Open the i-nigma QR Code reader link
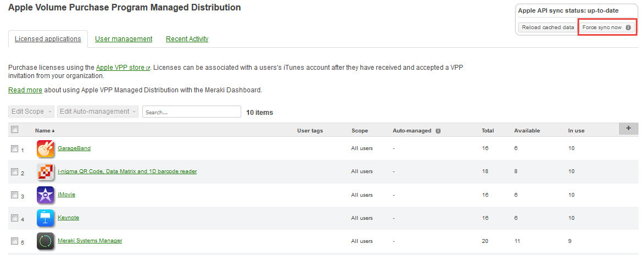644x255 pixels. 127,171
